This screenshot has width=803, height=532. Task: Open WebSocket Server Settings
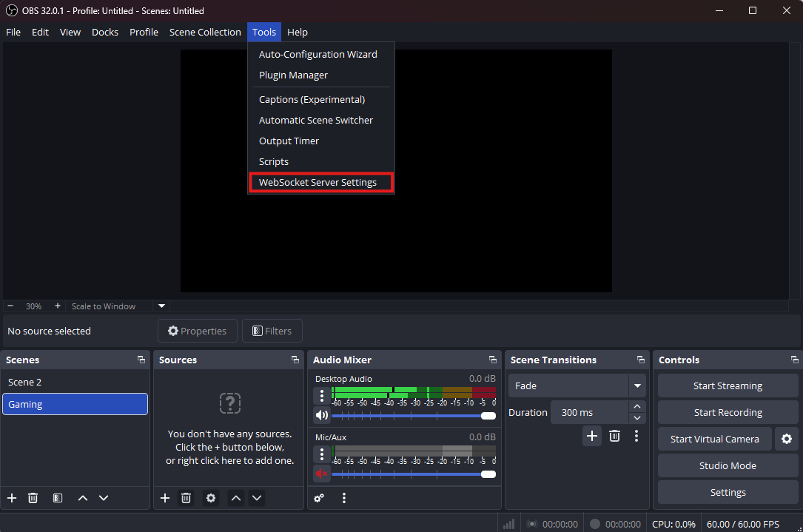point(318,182)
